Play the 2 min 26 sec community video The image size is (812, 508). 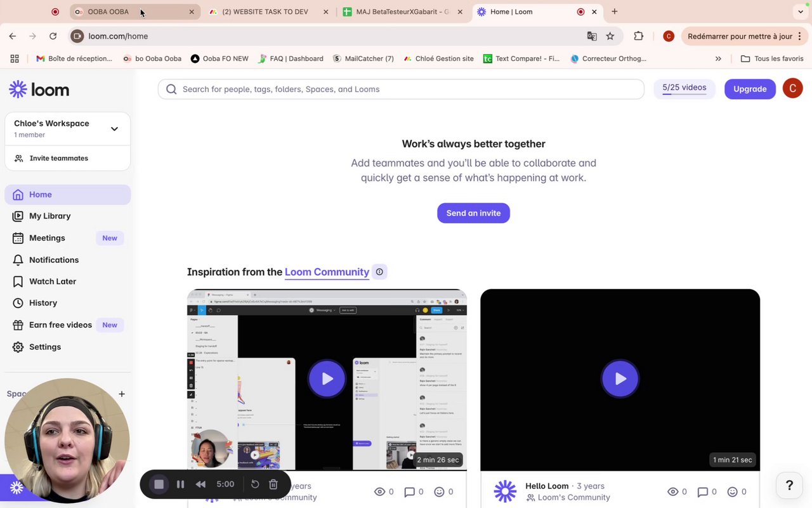tap(327, 379)
